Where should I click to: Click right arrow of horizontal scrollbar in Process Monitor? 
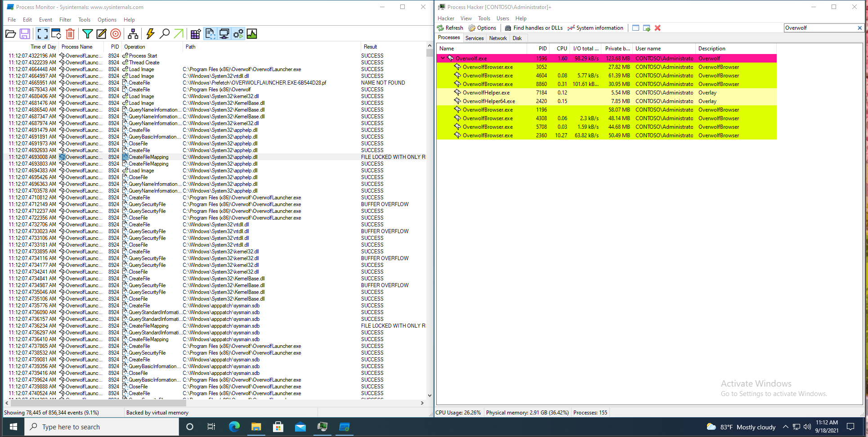(422, 403)
